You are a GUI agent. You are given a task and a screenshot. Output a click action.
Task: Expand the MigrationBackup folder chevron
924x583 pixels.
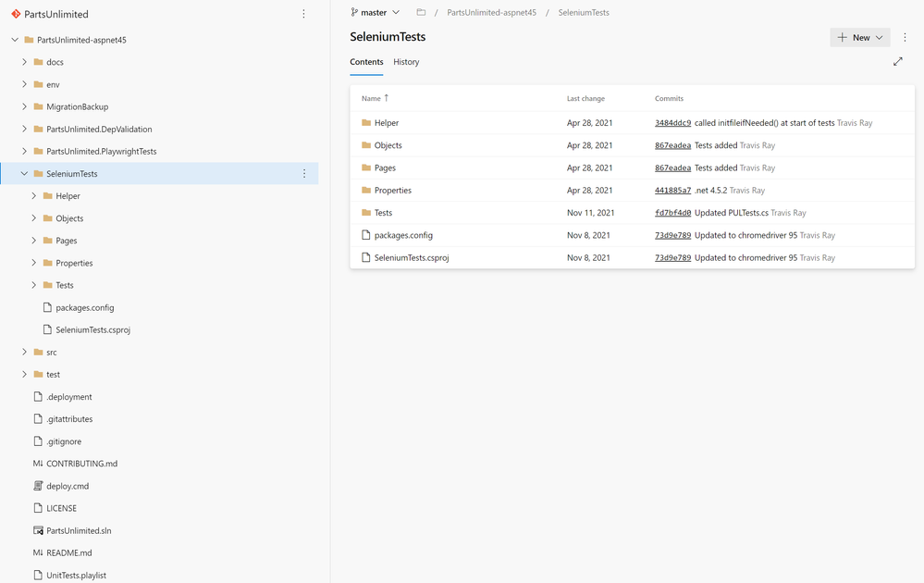pos(24,106)
